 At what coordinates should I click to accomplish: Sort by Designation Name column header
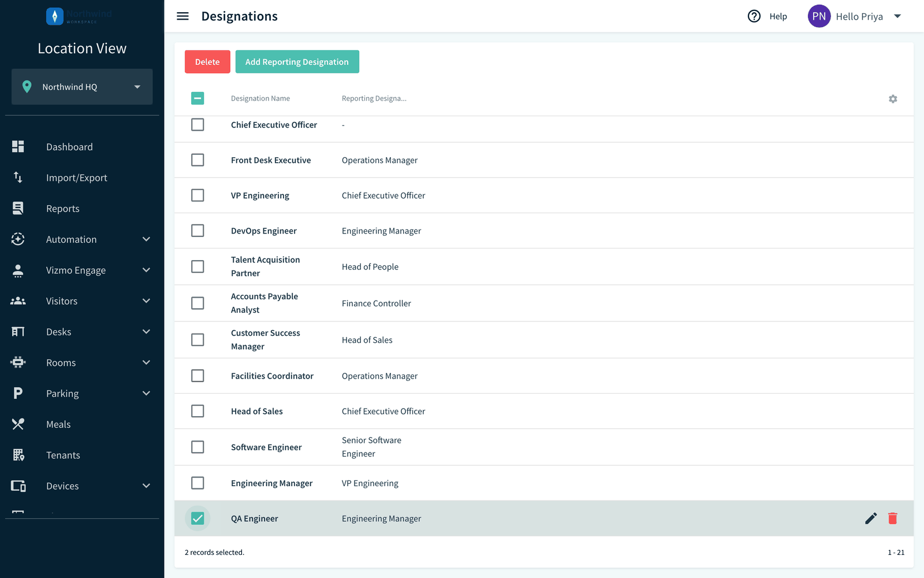coord(260,98)
